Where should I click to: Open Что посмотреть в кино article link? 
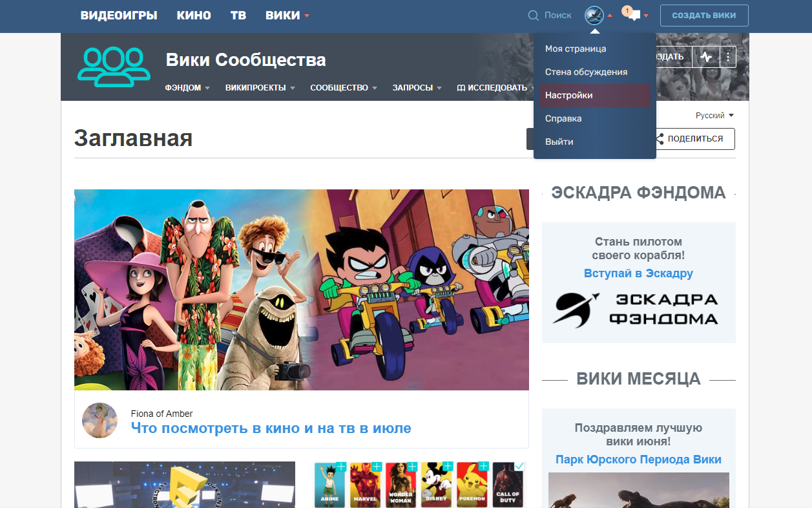[271, 428]
